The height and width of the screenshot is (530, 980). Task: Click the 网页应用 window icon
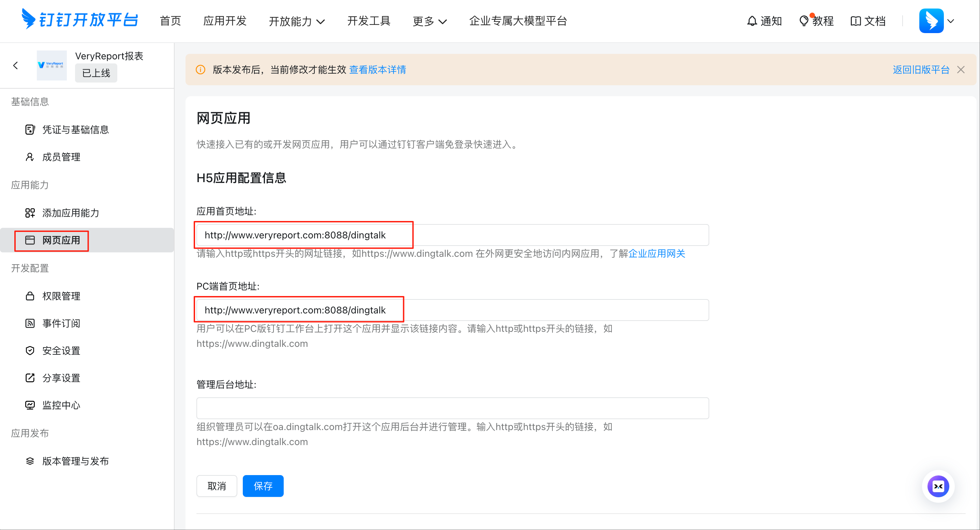pyautogui.click(x=30, y=240)
